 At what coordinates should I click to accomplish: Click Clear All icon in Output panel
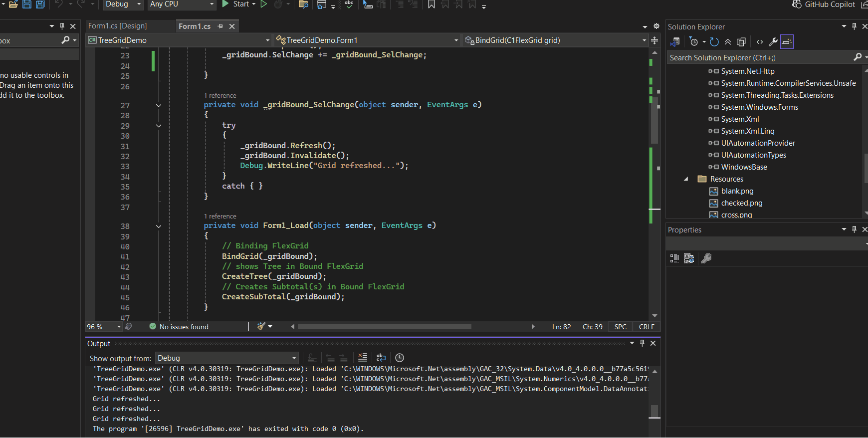click(x=363, y=358)
